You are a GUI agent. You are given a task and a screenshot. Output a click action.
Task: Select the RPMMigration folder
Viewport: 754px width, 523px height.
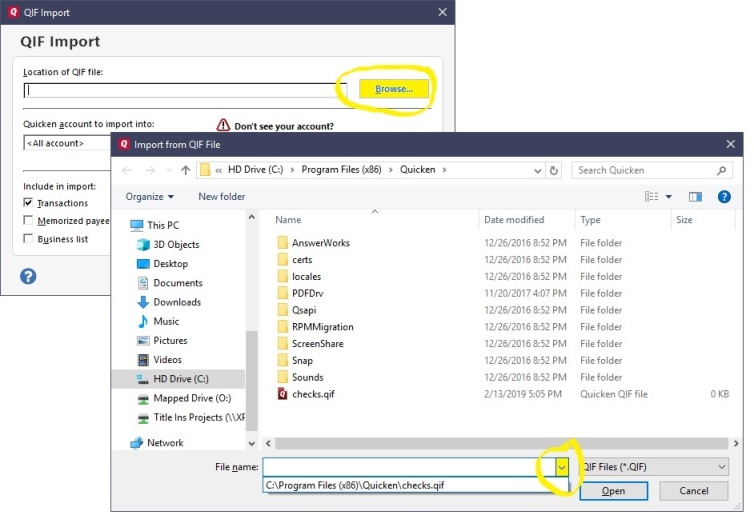[x=322, y=327]
